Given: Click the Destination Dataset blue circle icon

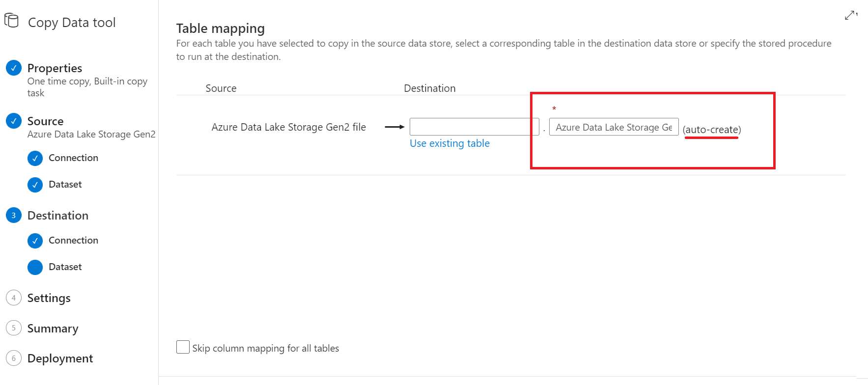Looking at the screenshot, I should 35,267.
